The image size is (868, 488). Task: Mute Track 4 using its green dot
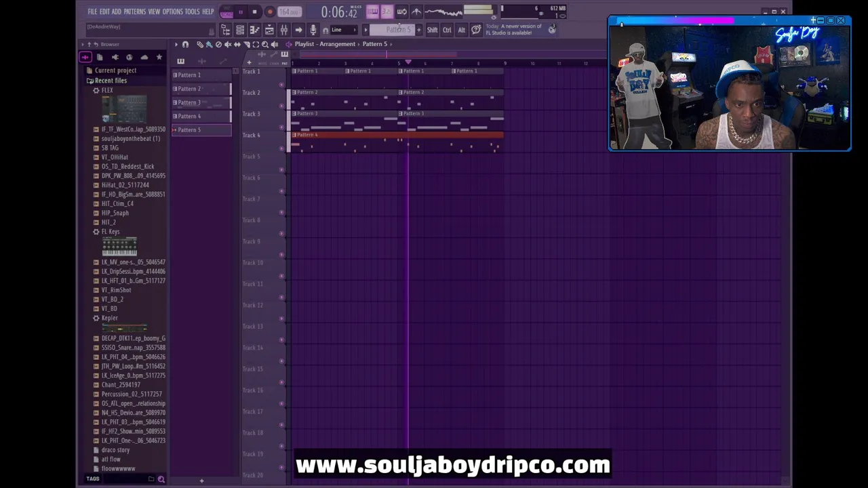coord(281,148)
